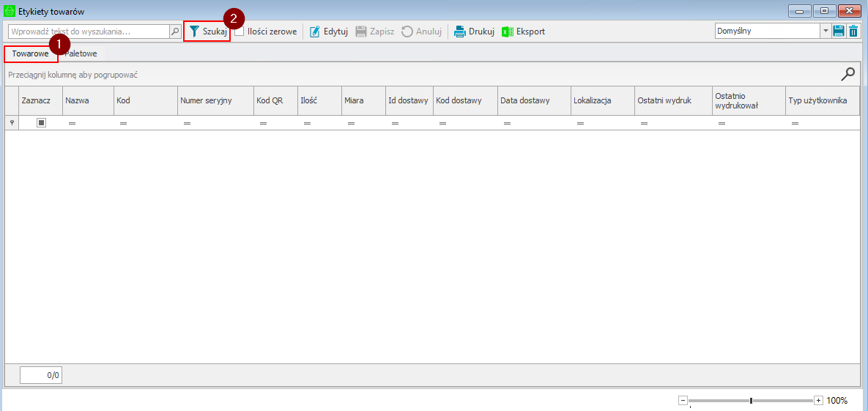Click the Edytuj pencil icon
This screenshot has width=868, height=411.
[x=315, y=32]
